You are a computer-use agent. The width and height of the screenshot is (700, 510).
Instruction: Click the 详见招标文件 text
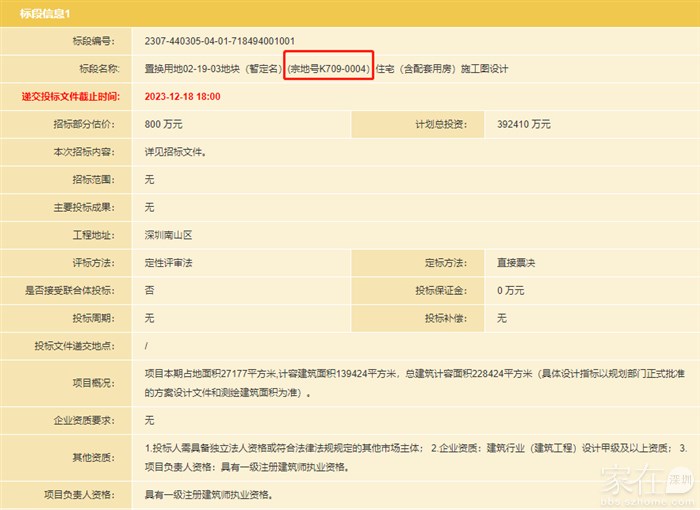(x=176, y=153)
